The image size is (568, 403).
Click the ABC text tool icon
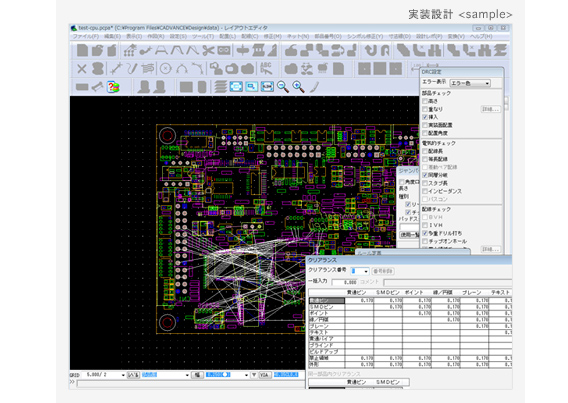(x=266, y=68)
